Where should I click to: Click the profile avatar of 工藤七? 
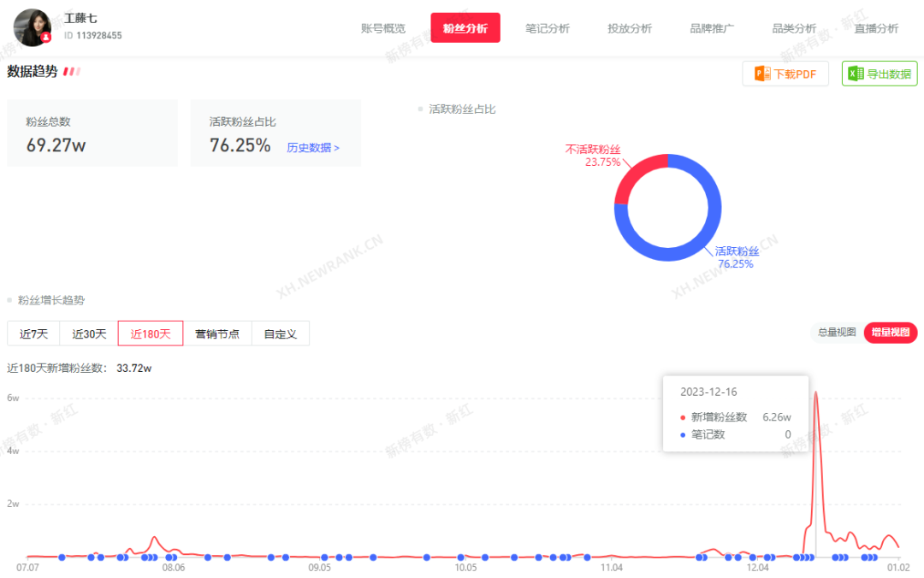pyautogui.click(x=33, y=27)
